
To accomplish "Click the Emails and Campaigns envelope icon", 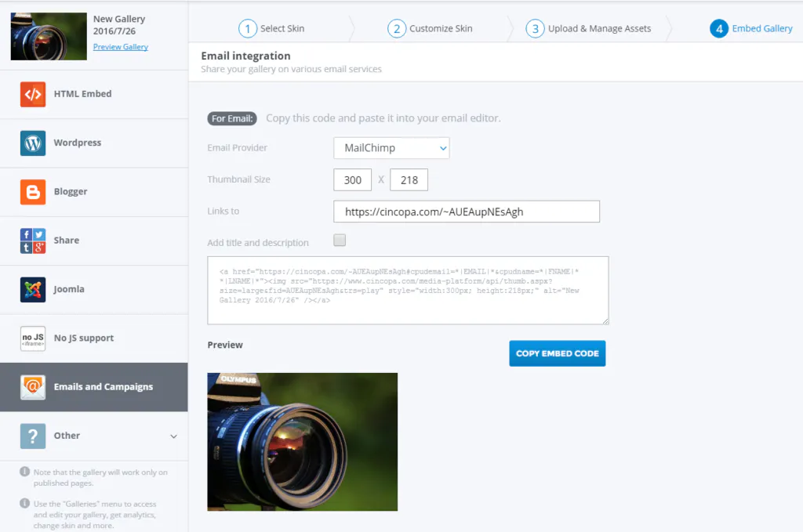I will coord(33,387).
